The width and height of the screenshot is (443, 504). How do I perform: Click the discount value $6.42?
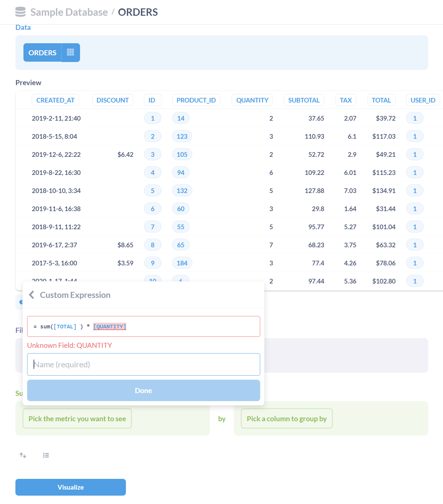[x=125, y=154]
